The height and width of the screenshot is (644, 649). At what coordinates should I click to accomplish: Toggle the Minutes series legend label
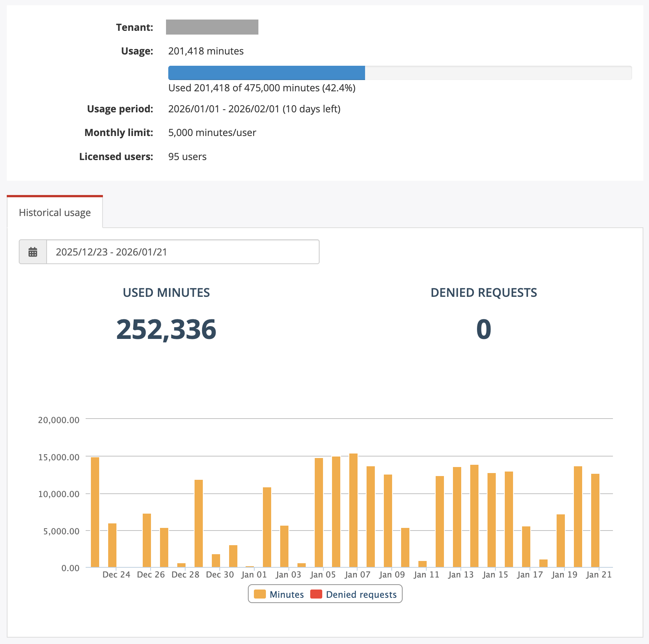point(287,594)
